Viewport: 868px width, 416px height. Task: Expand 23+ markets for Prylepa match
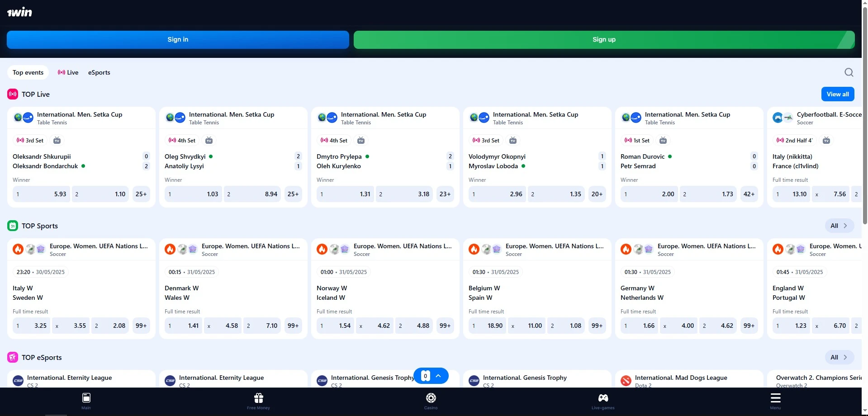[x=445, y=194]
